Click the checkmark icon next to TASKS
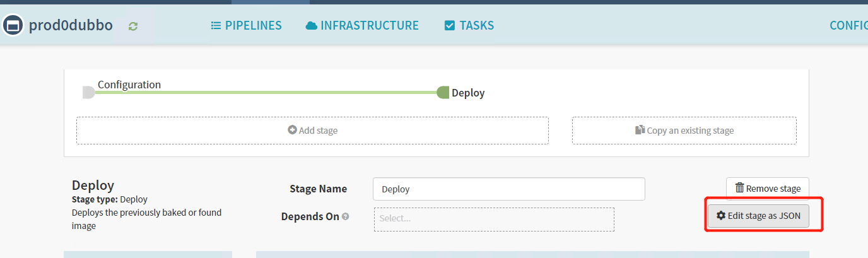Image resolution: width=868 pixels, height=258 pixels. point(450,26)
